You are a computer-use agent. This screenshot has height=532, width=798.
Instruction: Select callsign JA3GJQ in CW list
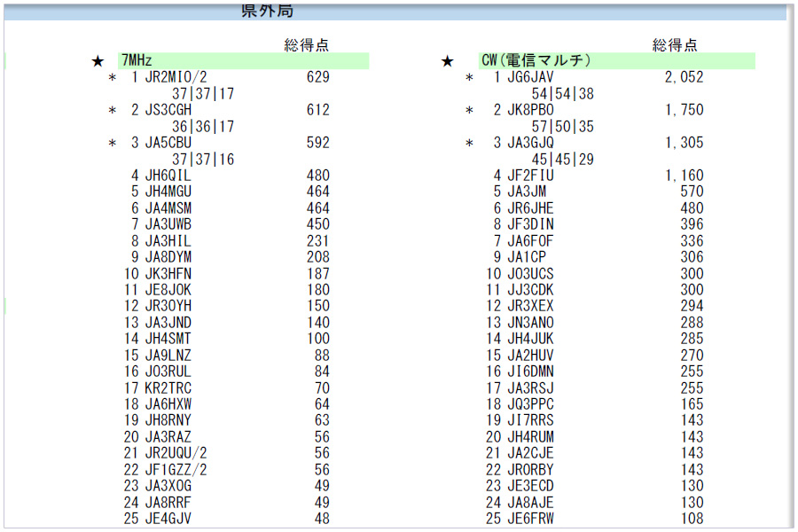530,143
